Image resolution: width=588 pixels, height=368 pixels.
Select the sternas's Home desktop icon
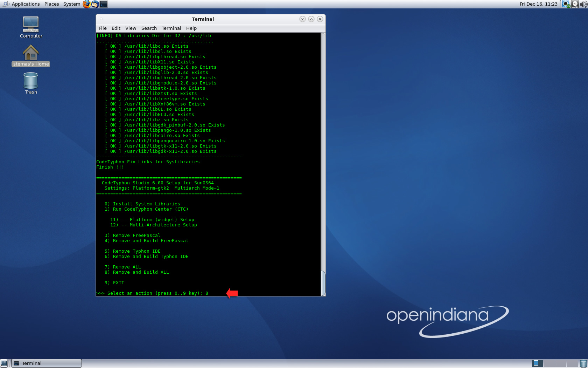31,55
